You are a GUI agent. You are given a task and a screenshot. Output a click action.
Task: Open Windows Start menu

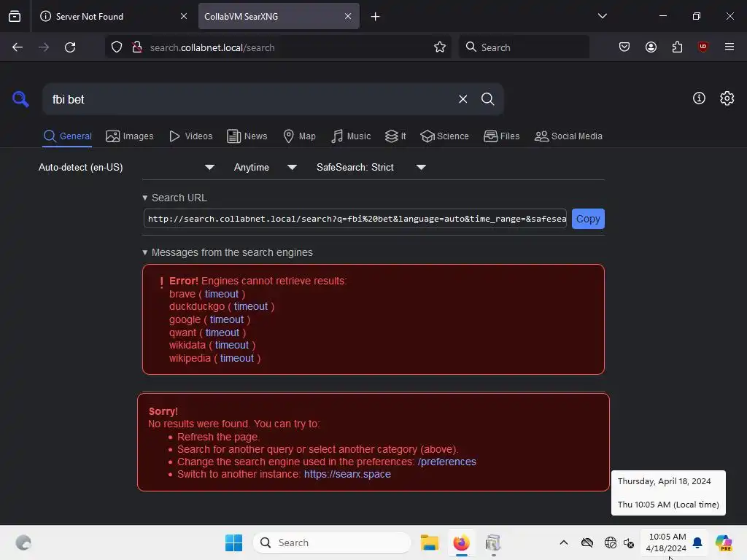pyautogui.click(x=233, y=542)
